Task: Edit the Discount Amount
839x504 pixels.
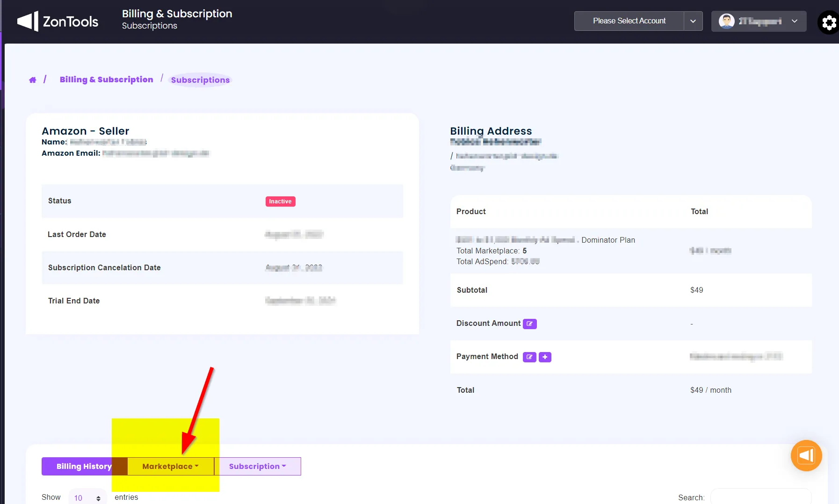Action: coord(529,324)
